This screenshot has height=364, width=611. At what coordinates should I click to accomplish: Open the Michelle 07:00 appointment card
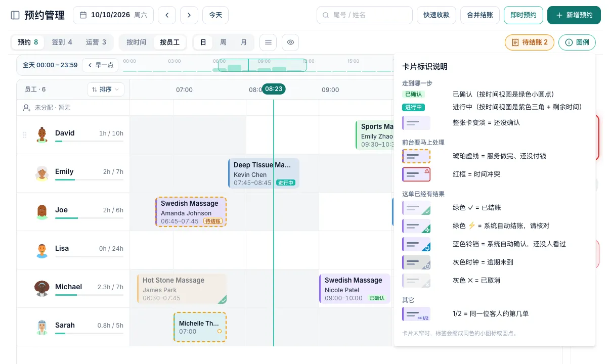[200, 327]
